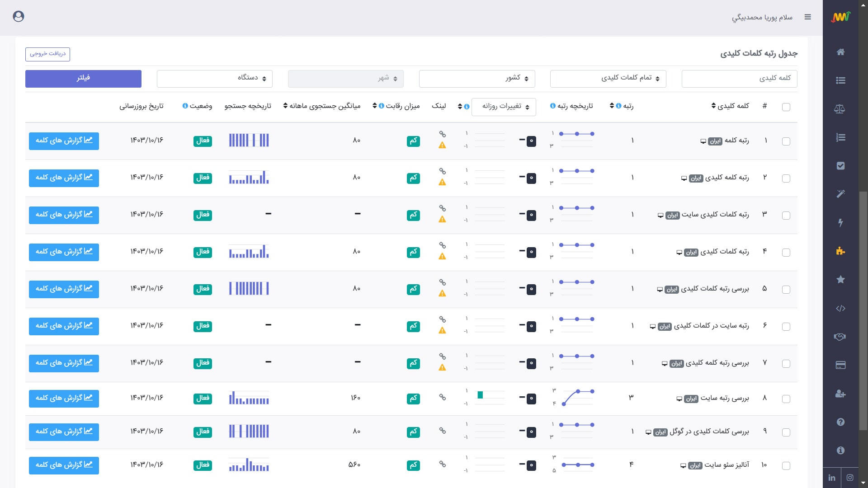The image size is (868, 488).
Task: Click the کلمه کلیدی search input field
Action: 739,79
